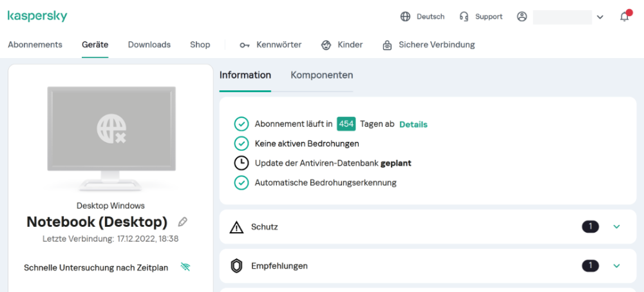This screenshot has height=292, width=644.
Task: Open the account dropdown arrow
Action: point(600,17)
